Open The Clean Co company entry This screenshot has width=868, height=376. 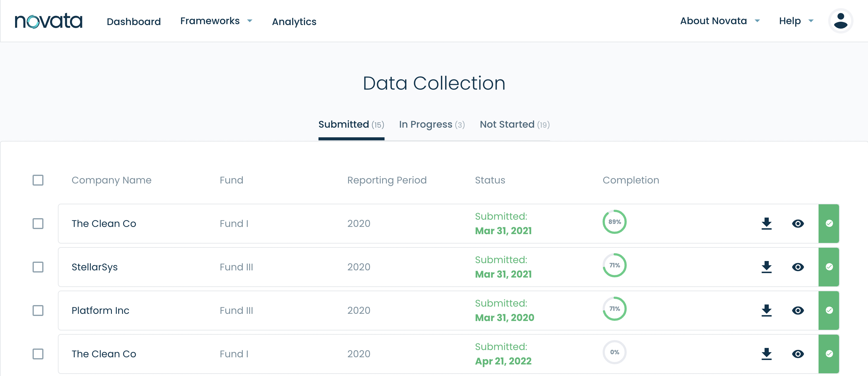click(104, 224)
